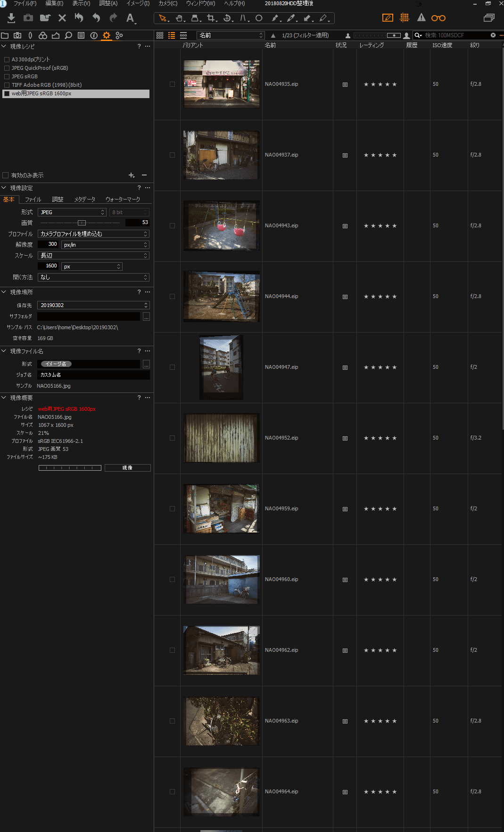Click the Import images download icon

(11, 18)
